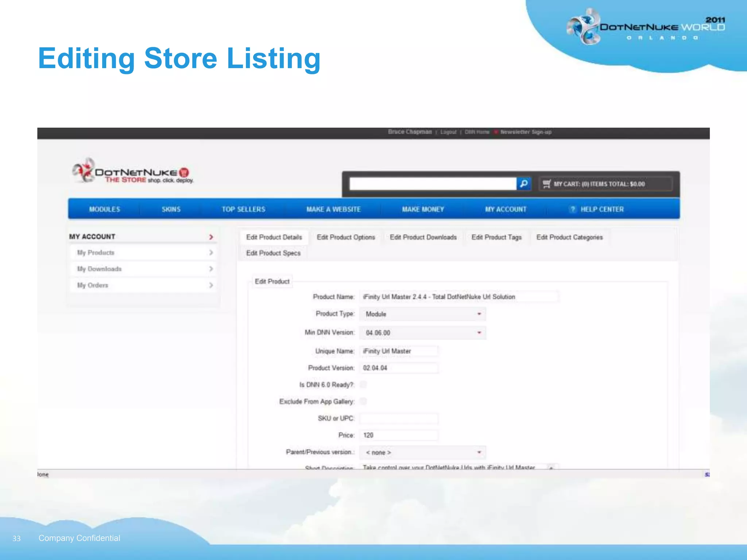Click the My Account red arrow icon
Viewport: 747px width, 560px height.
point(211,237)
